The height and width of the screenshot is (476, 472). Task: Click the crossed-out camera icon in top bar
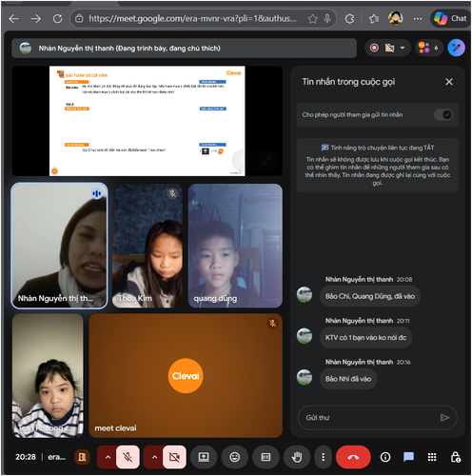coord(389,48)
